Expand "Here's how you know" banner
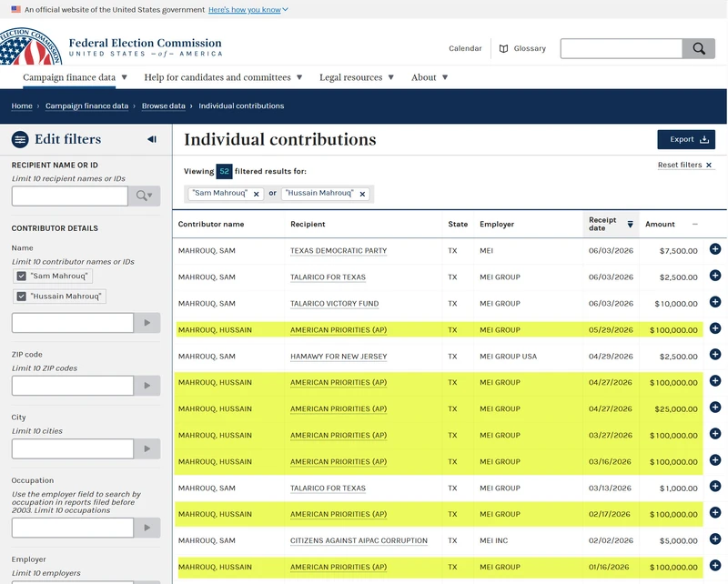The image size is (728, 584). pos(248,10)
